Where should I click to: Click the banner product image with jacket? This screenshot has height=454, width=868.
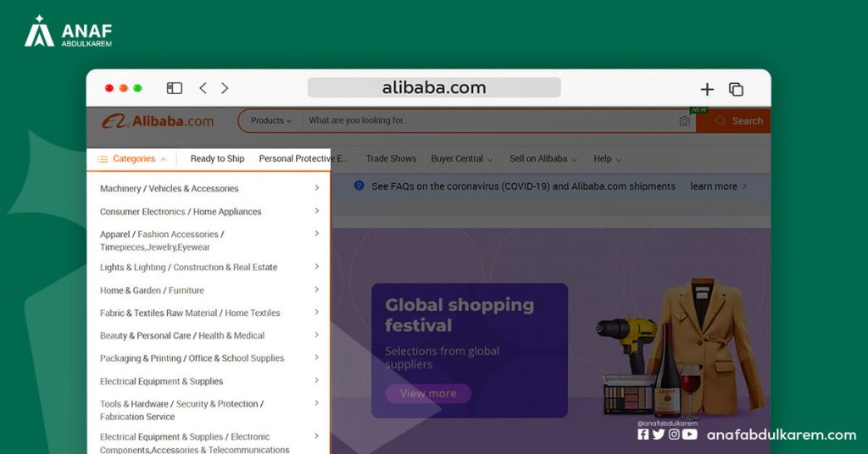681,350
